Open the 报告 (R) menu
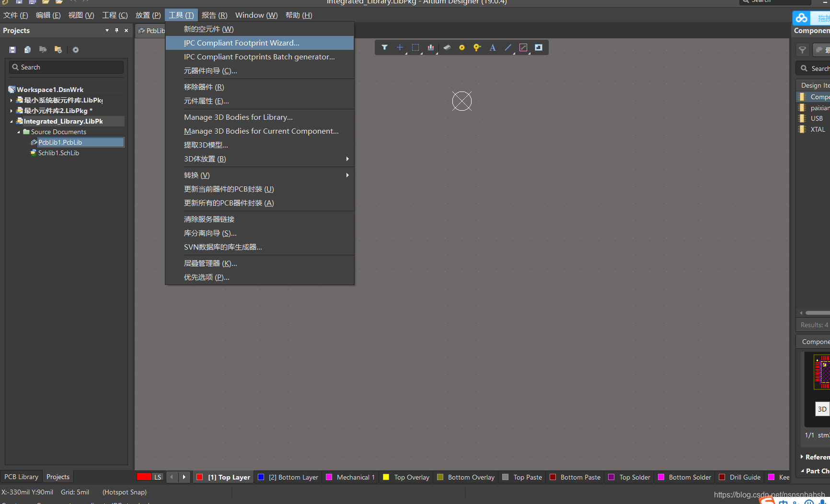This screenshot has height=504, width=830. [x=214, y=15]
